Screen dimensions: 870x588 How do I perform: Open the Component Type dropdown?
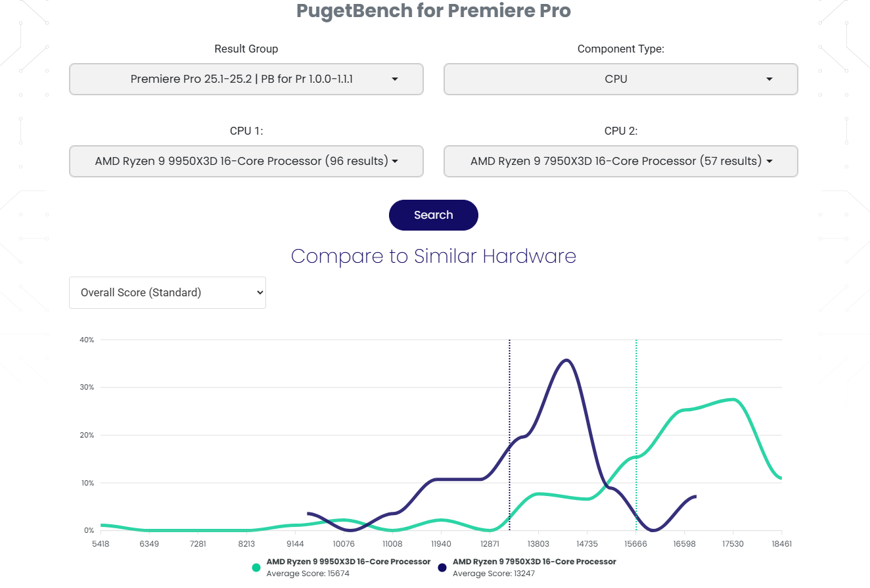click(620, 79)
